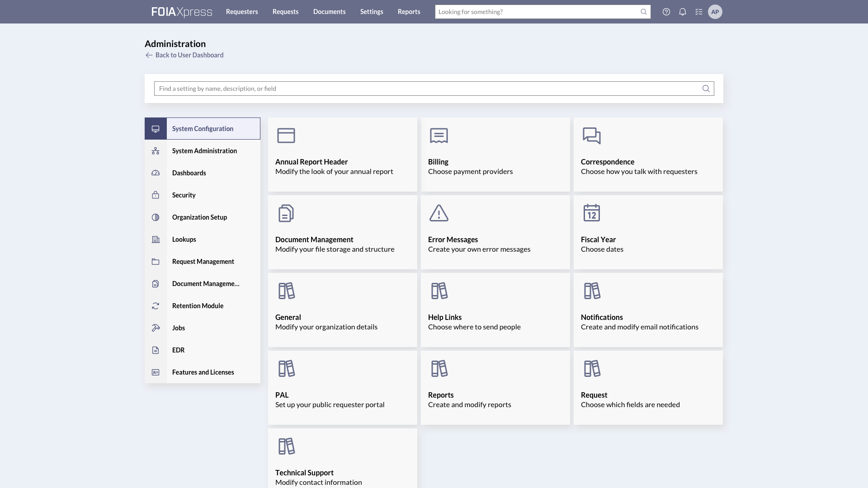Click the Fiscal Year calendar icon
This screenshot has width=868, height=488.
(592, 212)
